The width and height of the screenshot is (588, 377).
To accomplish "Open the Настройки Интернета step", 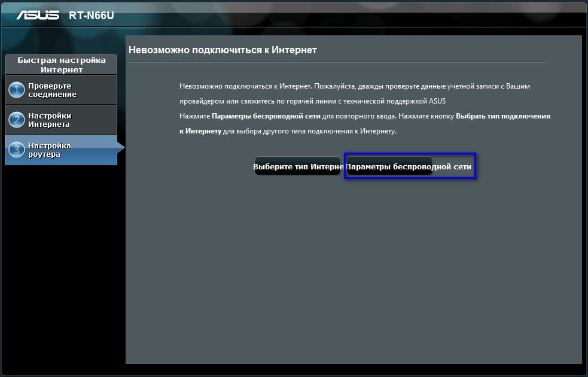I will [x=61, y=120].
